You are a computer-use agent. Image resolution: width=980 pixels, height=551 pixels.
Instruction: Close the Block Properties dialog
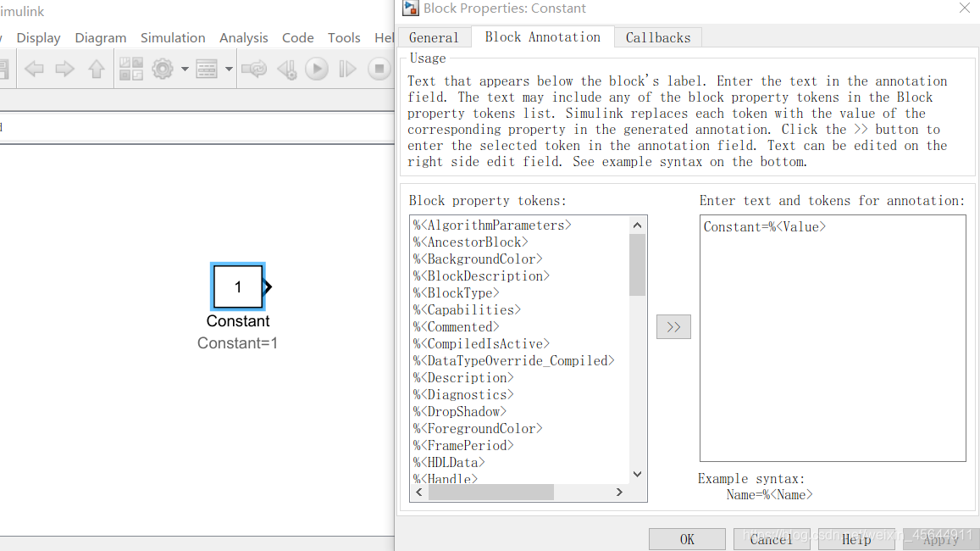point(965,8)
